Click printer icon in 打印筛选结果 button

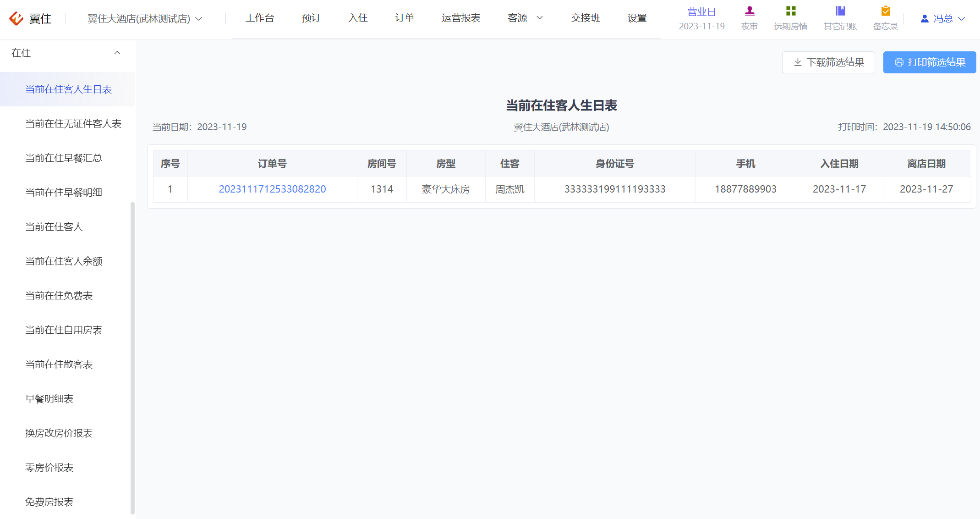point(899,62)
